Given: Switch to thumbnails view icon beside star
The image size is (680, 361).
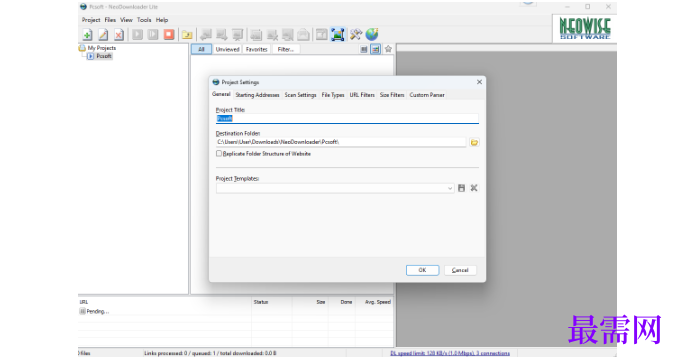Looking at the screenshot, I should point(364,49).
